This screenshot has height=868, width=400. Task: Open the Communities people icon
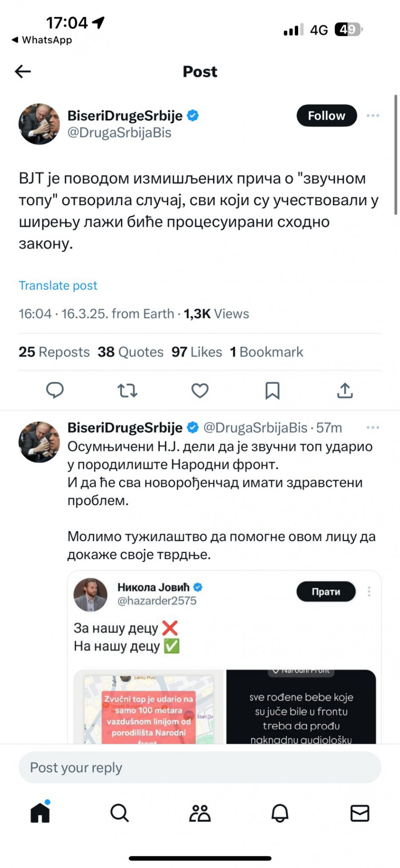(x=200, y=813)
